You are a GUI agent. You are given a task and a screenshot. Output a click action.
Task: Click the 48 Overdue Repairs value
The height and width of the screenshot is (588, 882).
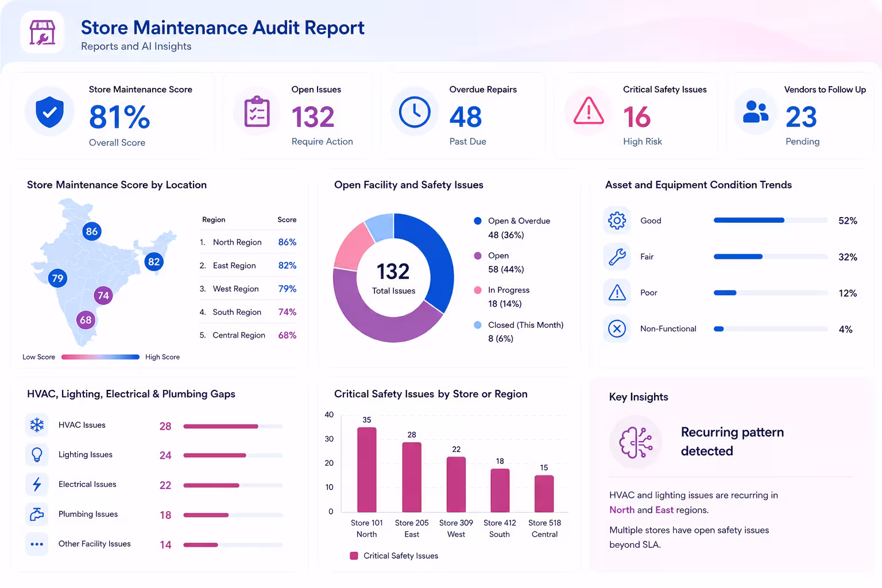click(x=466, y=117)
